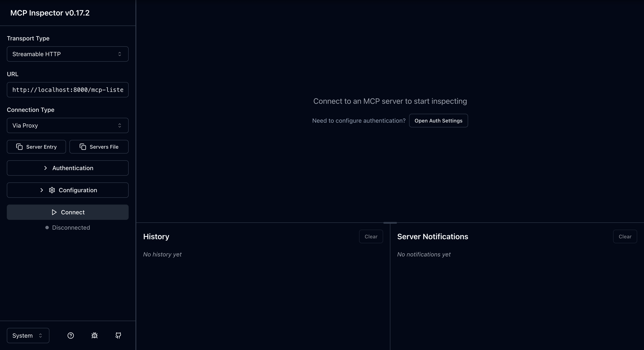Open the GitHub repository icon
The height and width of the screenshot is (350, 644).
click(118, 336)
